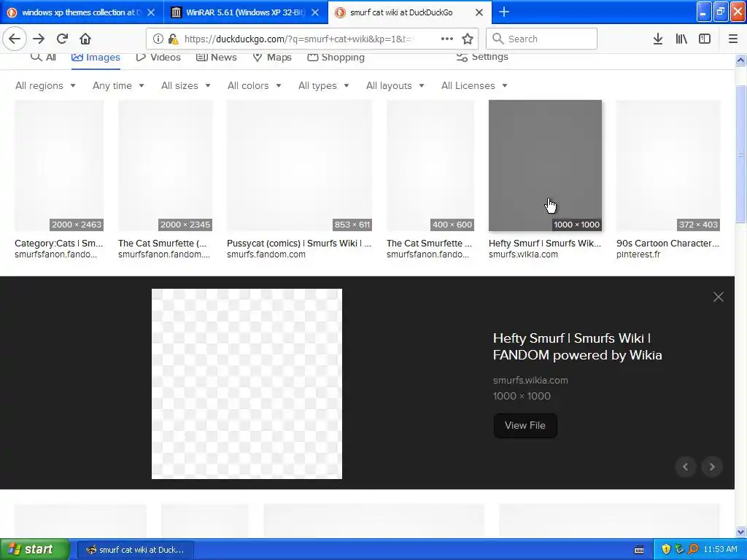Focus the address bar URL field
Image resolution: width=747 pixels, height=560 pixels.
[298, 39]
